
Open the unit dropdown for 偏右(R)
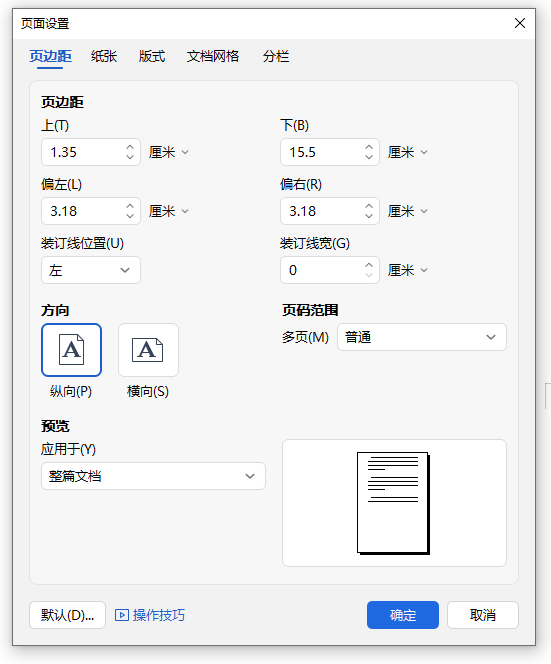407,211
